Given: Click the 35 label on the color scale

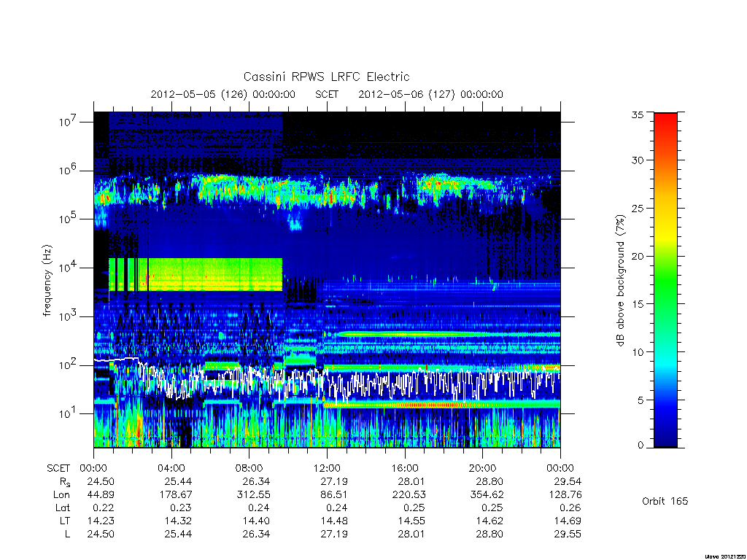Looking at the screenshot, I should [x=637, y=114].
